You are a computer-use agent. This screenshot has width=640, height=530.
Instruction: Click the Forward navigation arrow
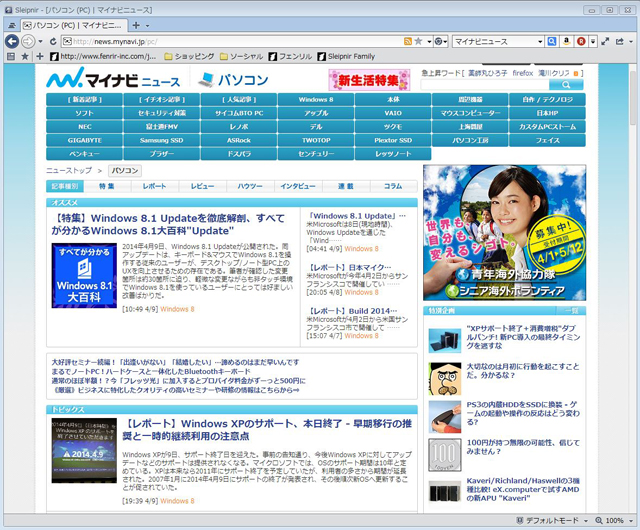pos(28,41)
